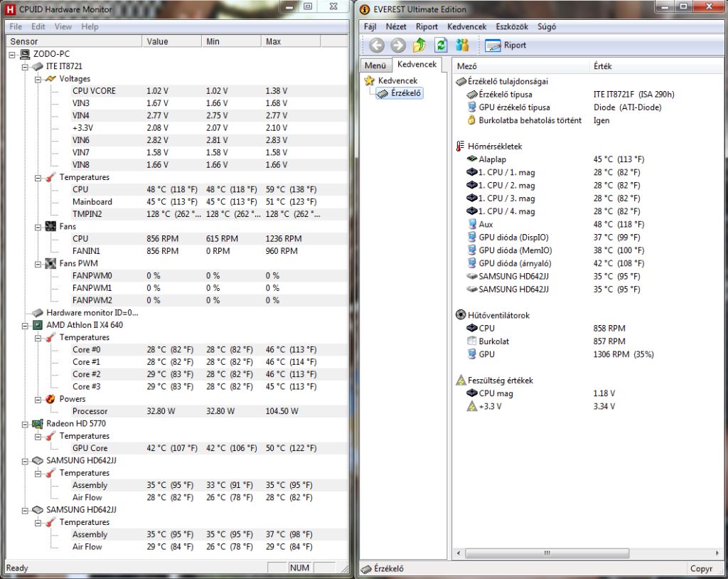This screenshot has width=728, height=579.
Task: Open the Eszközök menu in EVEREST
Action: pyautogui.click(x=512, y=26)
